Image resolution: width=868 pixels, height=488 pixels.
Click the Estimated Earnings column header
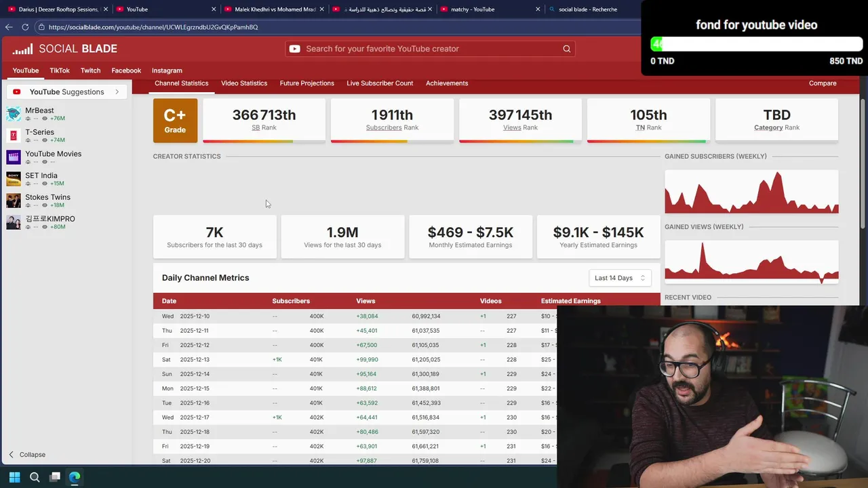pyautogui.click(x=571, y=301)
